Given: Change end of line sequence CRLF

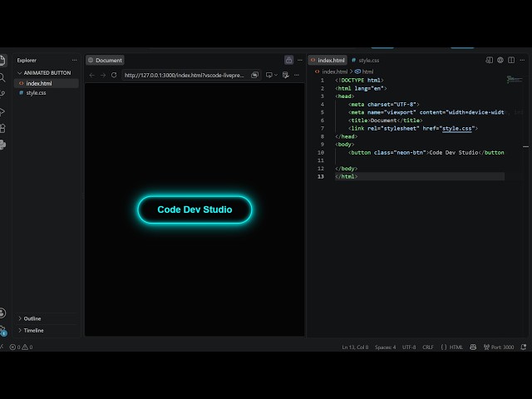Looking at the screenshot, I should (x=428, y=347).
